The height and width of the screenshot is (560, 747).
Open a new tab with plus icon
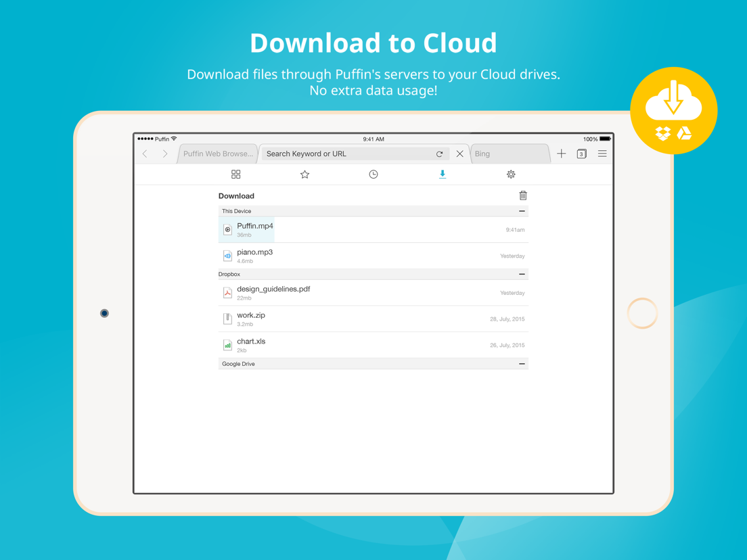[x=561, y=154]
